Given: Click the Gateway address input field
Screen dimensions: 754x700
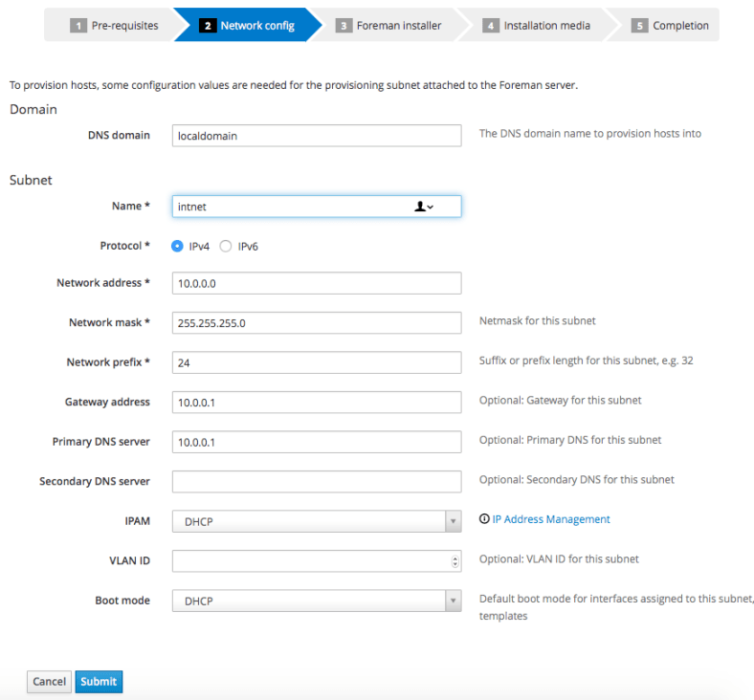Looking at the screenshot, I should click(316, 402).
